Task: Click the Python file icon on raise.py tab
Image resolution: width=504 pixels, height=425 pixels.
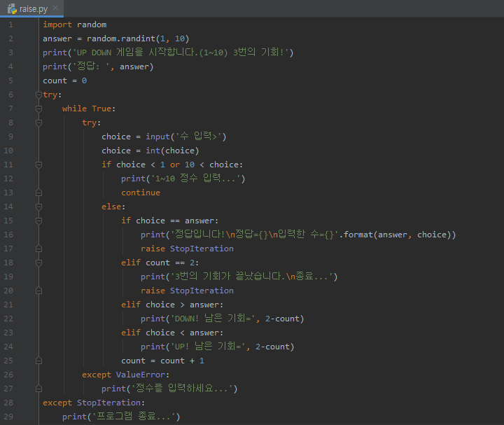Action: [12, 8]
